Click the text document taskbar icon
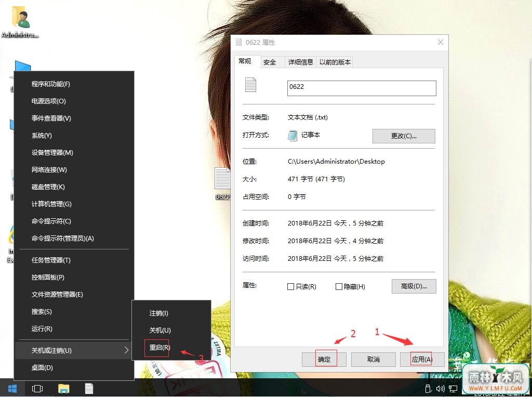Image resolution: width=532 pixels, height=397 pixels. 89,389
